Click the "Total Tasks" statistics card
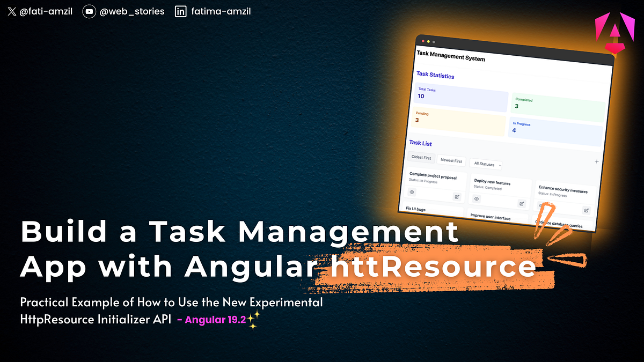Screen dimensions: 644x362 tap(460, 95)
